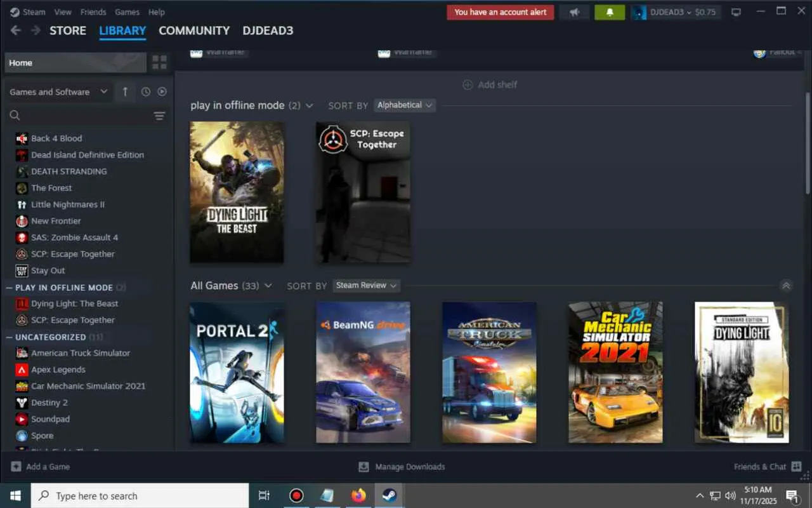Open the Help menu

pyautogui.click(x=157, y=12)
